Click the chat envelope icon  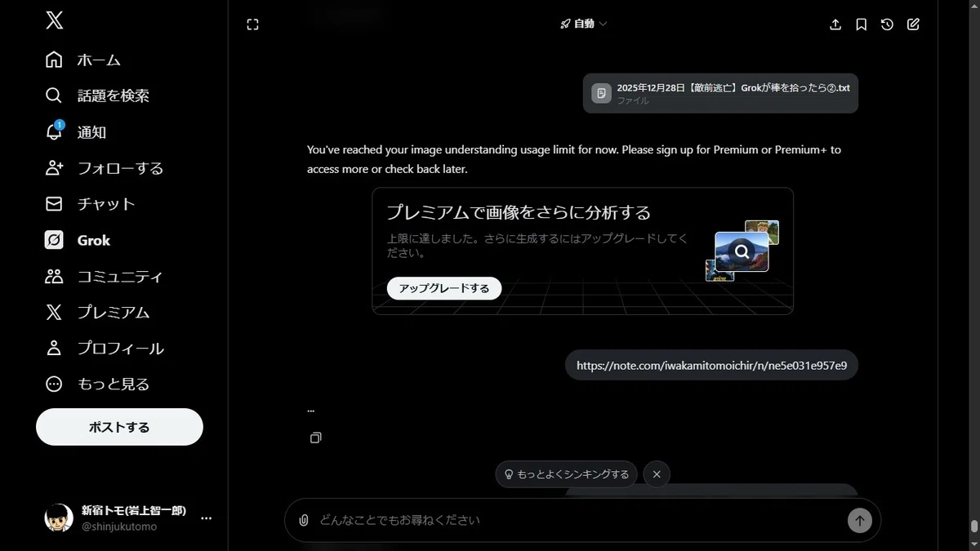point(54,204)
